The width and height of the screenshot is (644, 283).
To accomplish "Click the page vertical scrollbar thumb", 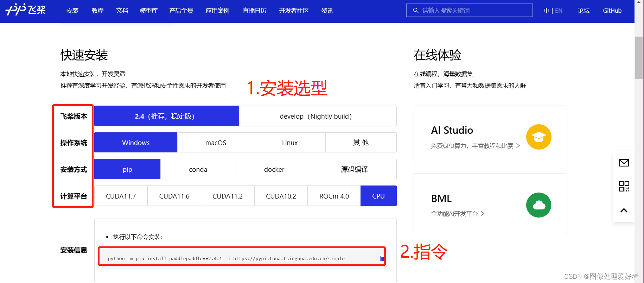I will point(639,58).
